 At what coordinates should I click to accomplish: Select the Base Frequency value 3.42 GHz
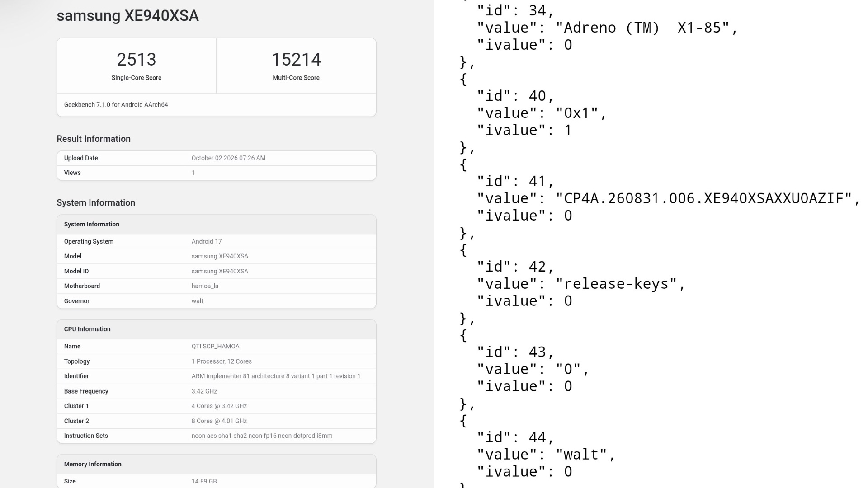[204, 391]
